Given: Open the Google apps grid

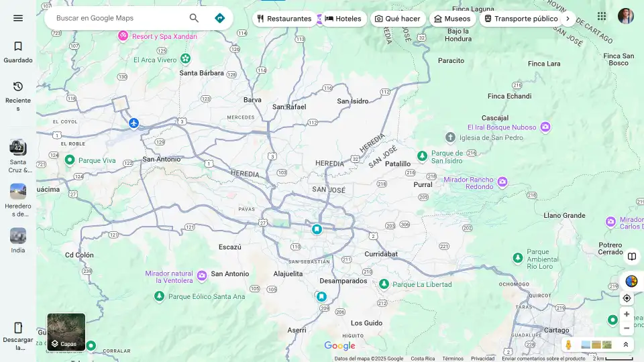Looking at the screenshot, I should coord(602,16).
